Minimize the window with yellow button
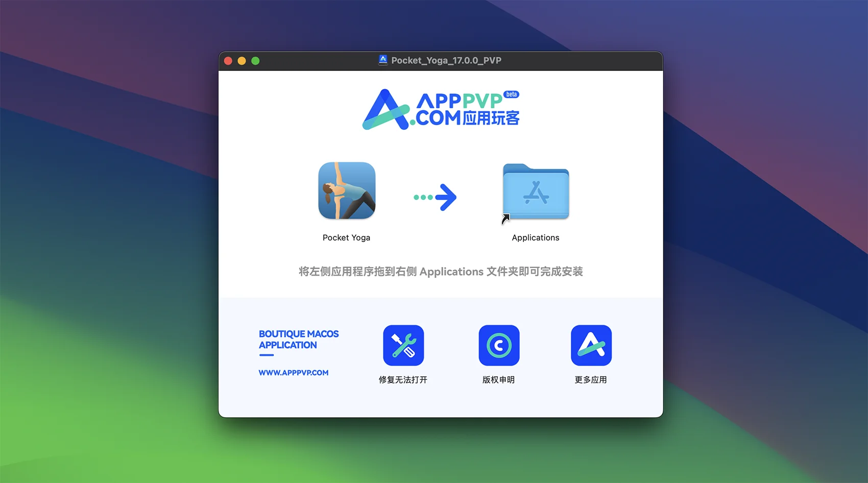The image size is (868, 483). point(242,61)
